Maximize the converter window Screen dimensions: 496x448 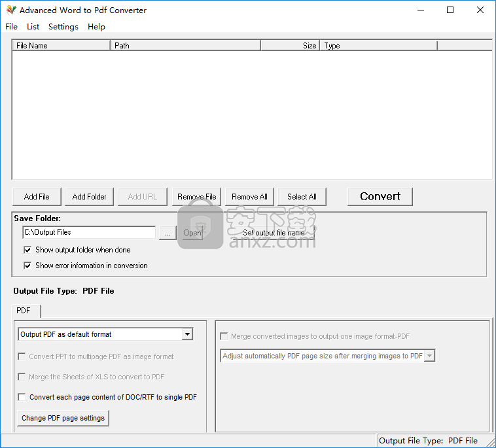[x=450, y=10]
